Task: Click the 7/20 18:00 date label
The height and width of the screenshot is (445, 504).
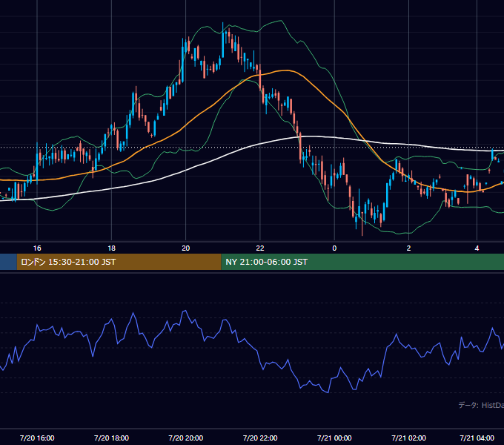Action: [111, 438]
